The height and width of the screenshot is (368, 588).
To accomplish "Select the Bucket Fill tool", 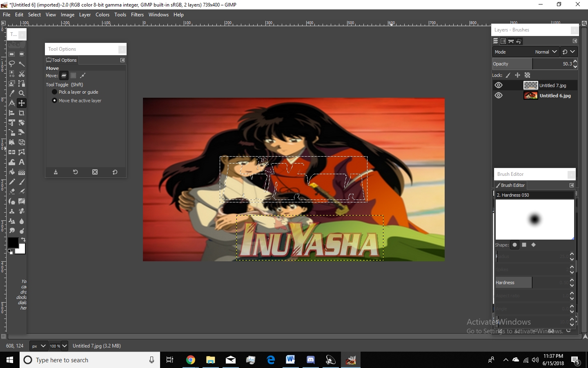I will click(12, 172).
